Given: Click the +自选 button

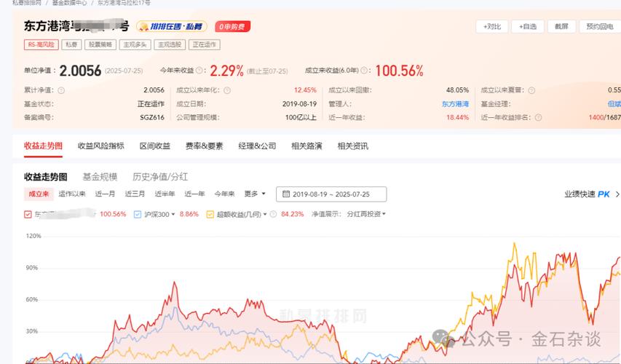Looking at the screenshot, I should [x=528, y=26].
